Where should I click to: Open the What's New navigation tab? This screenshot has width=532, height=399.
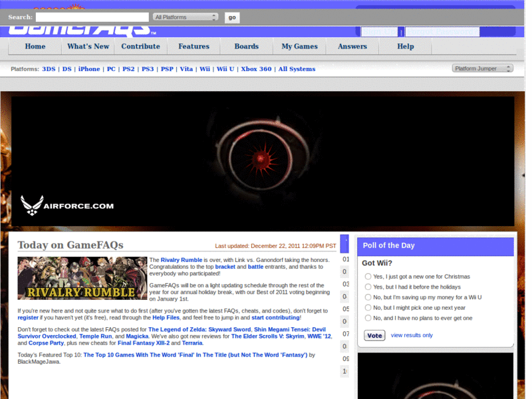(88, 47)
